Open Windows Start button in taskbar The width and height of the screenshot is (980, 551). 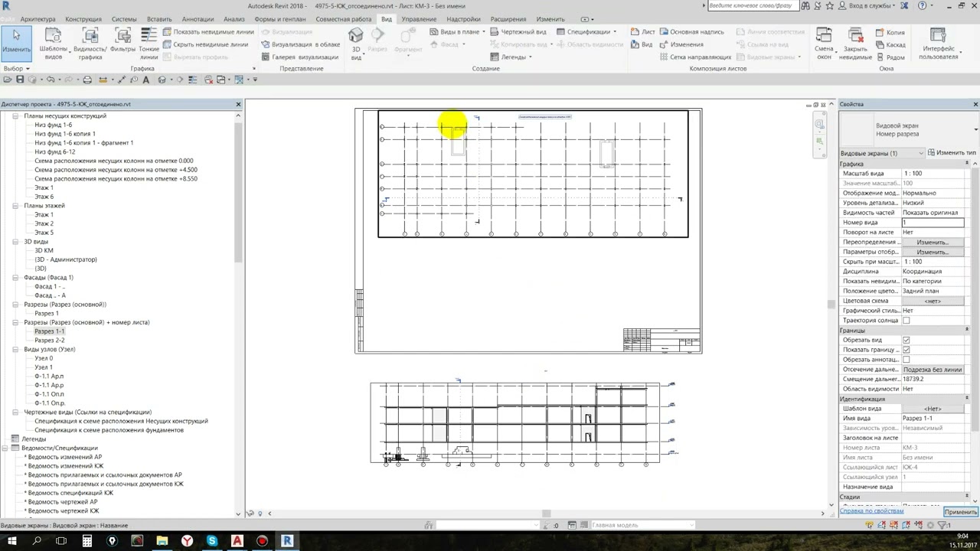12,541
